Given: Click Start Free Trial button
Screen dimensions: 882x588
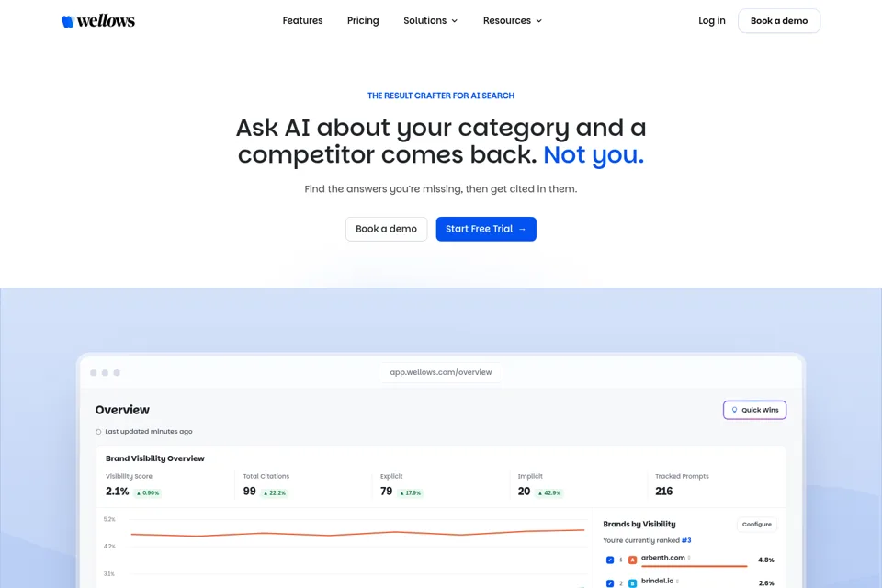Looking at the screenshot, I should pyautogui.click(x=486, y=229).
